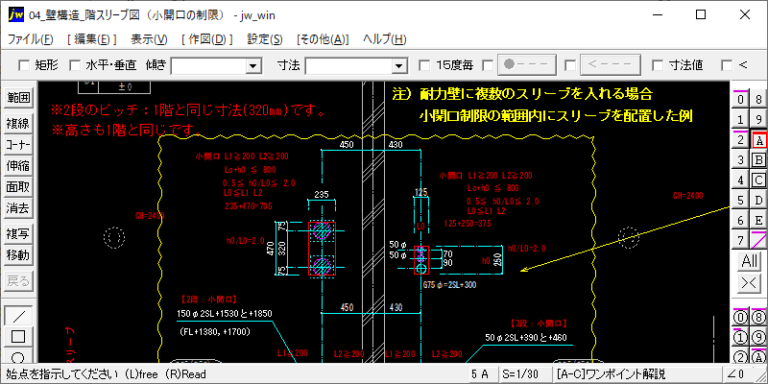Click the <--- arrow end button
Image resolution: width=768 pixels, height=384 pixels.
pyautogui.click(x=610, y=65)
